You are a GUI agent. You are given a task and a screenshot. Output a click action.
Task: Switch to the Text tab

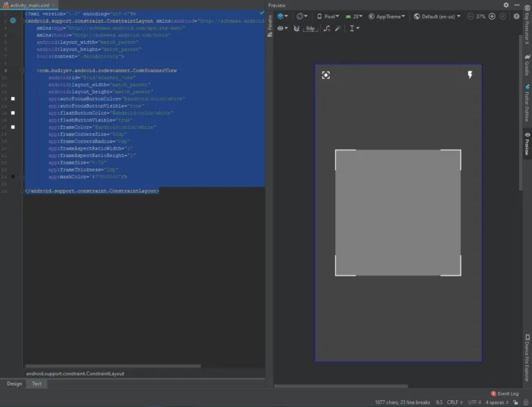click(36, 383)
